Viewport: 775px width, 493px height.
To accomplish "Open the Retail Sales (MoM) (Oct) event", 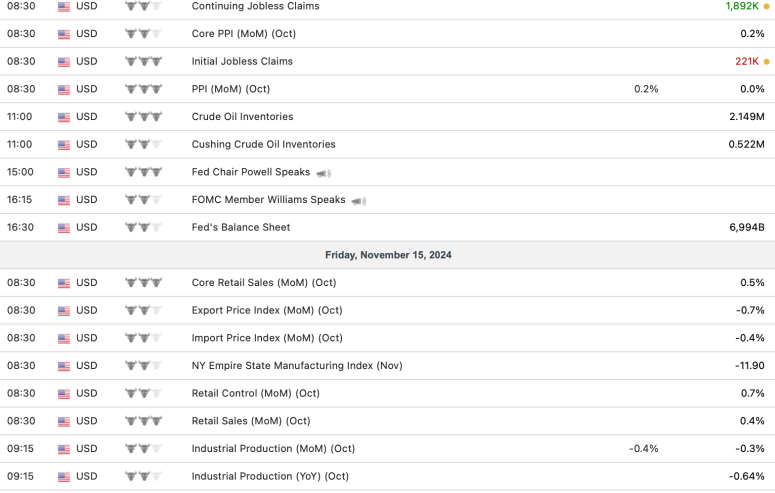I will coord(251,421).
